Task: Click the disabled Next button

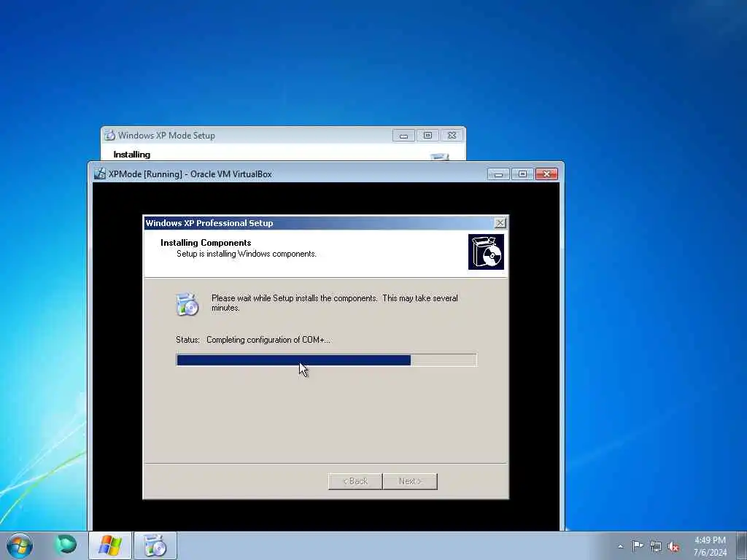Action: (410, 481)
